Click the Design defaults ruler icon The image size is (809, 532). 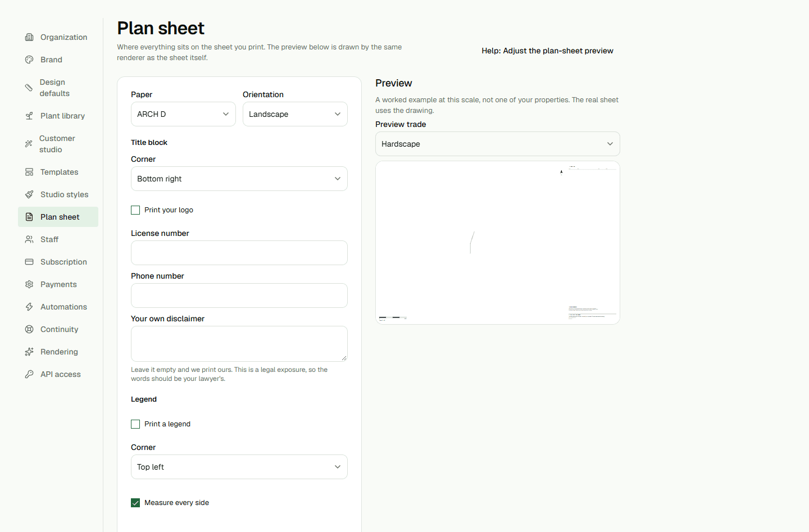(29, 88)
